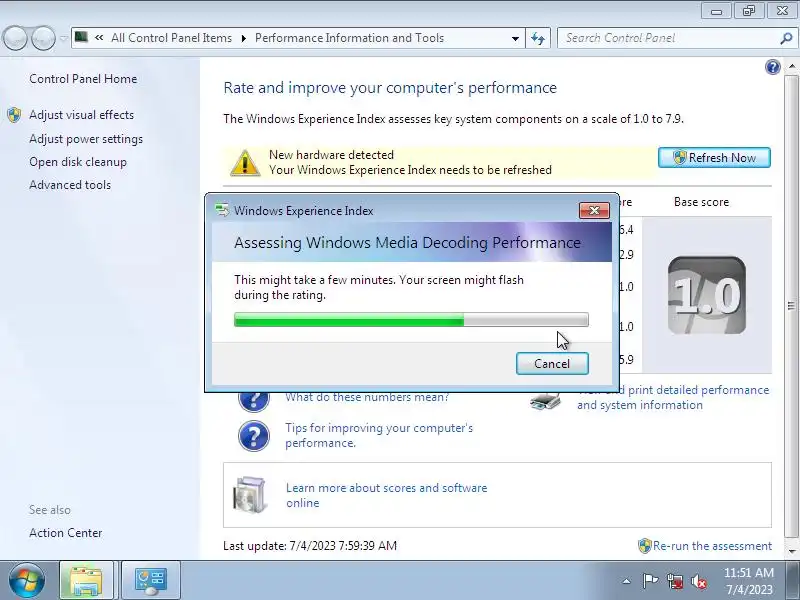Click the printer icon for detailed performance
This screenshot has width=800, height=600.
[545, 401]
